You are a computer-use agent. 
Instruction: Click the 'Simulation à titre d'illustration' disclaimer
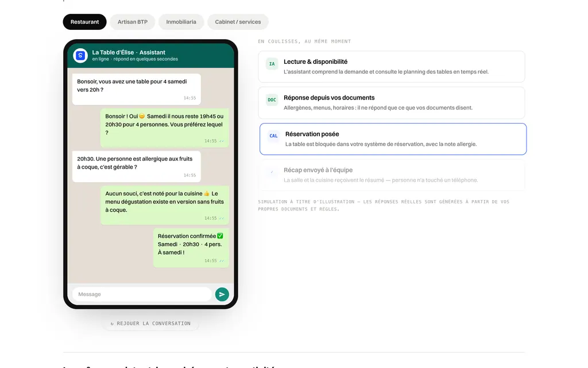pyautogui.click(x=384, y=205)
